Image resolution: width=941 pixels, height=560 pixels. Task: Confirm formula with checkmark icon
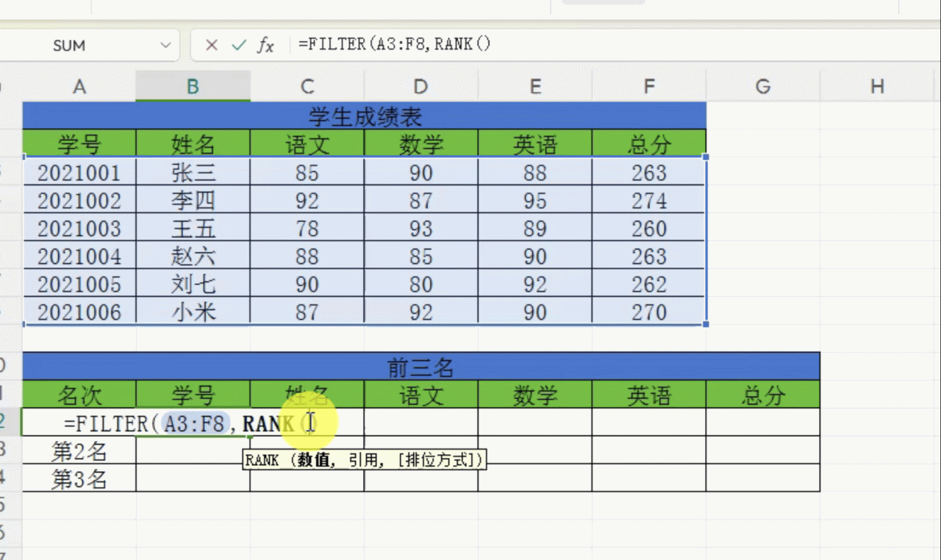(x=238, y=46)
